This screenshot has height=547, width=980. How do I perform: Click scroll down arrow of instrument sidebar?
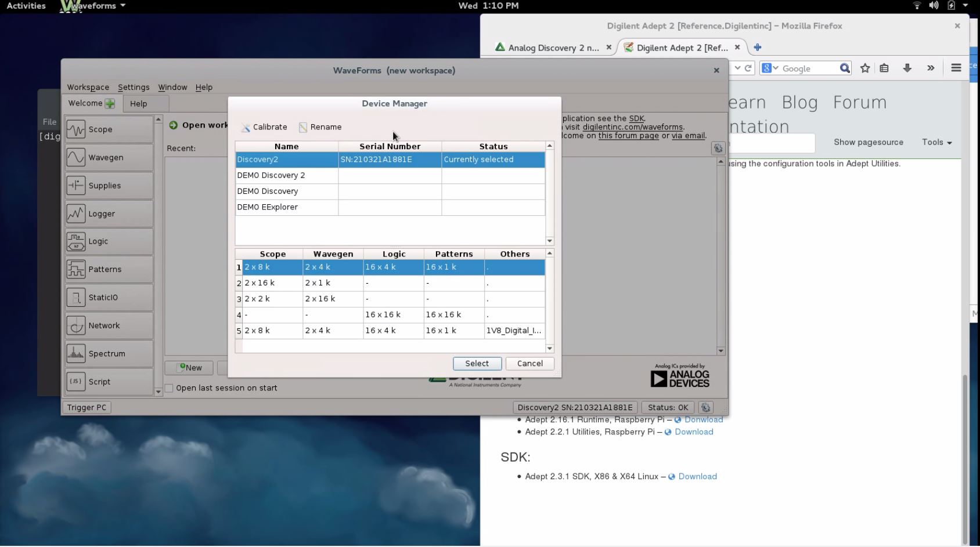(158, 392)
